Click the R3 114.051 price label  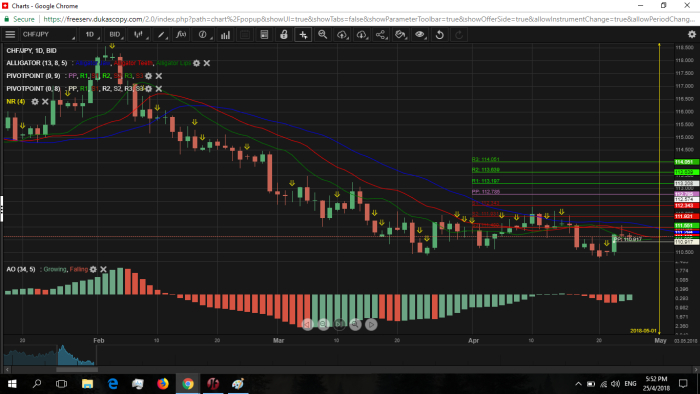pyautogui.click(x=686, y=162)
